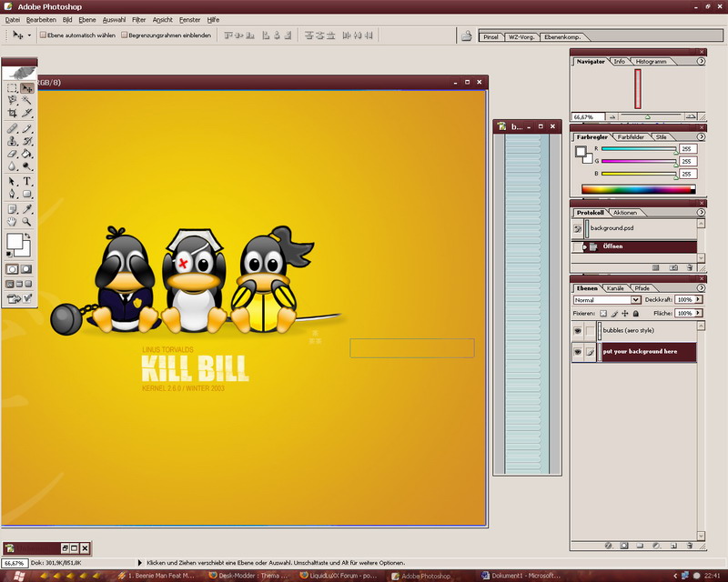
Task: Select the Magic Wand tool
Action: [27, 100]
